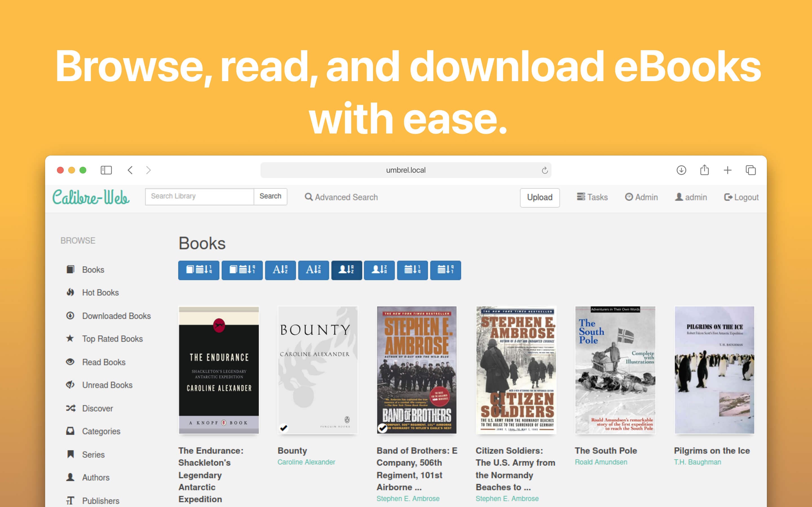Go to Categories in Browse sidebar
812x507 pixels.
coord(101,431)
